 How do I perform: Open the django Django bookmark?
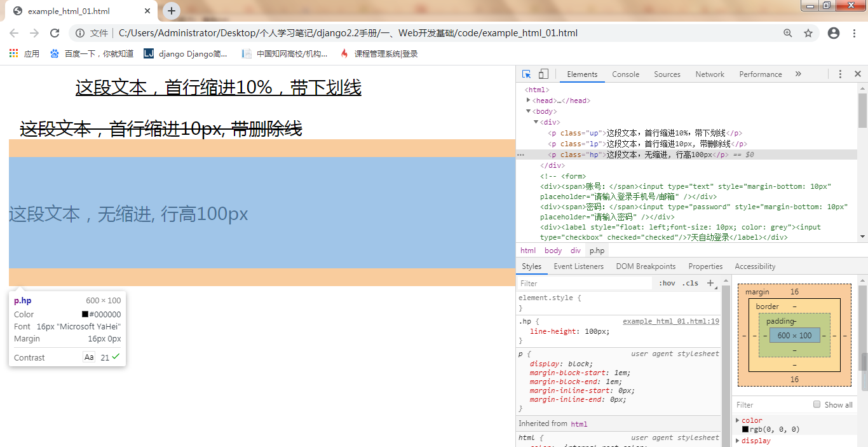pyautogui.click(x=186, y=54)
